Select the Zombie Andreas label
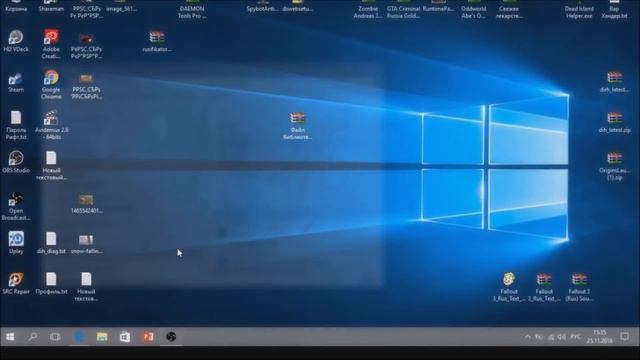This screenshot has height=360, width=640. point(368,12)
